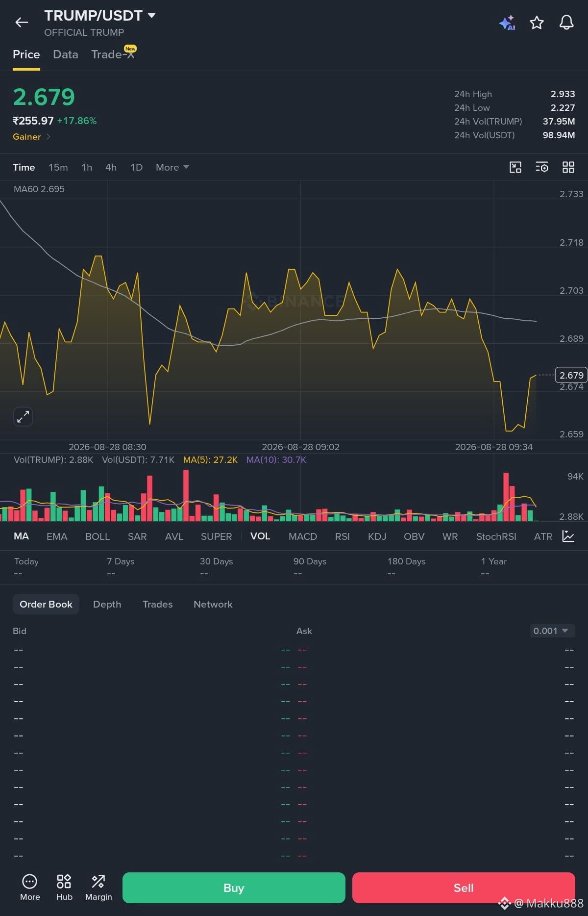588x916 pixels.
Task: Go back with the left arrow icon
Action: pyautogui.click(x=22, y=22)
